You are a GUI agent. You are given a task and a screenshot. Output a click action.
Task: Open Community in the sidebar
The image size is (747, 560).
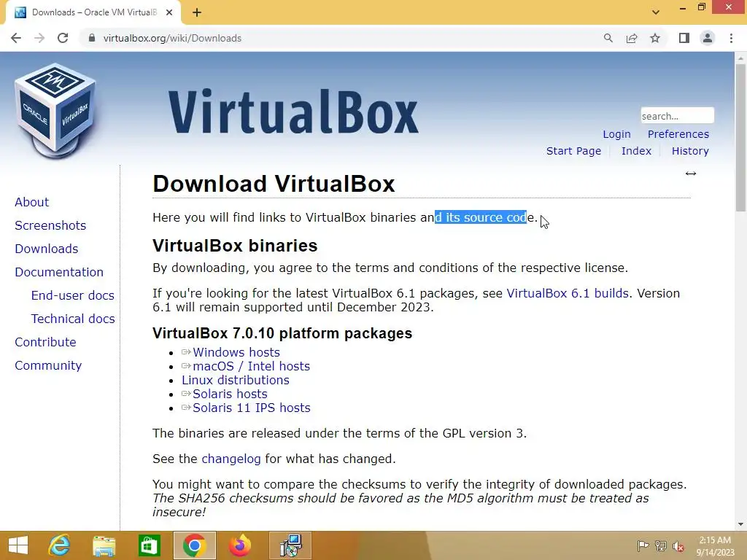pyautogui.click(x=48, y=365)
